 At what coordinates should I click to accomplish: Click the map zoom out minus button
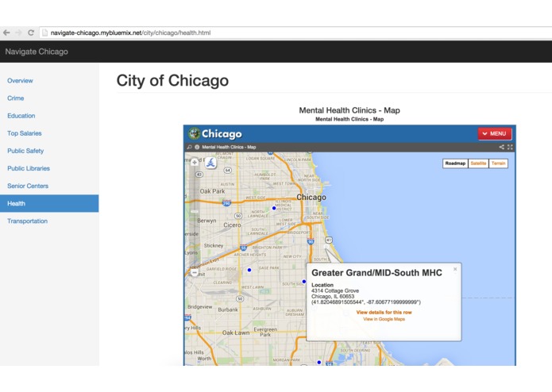coord(195,272)
